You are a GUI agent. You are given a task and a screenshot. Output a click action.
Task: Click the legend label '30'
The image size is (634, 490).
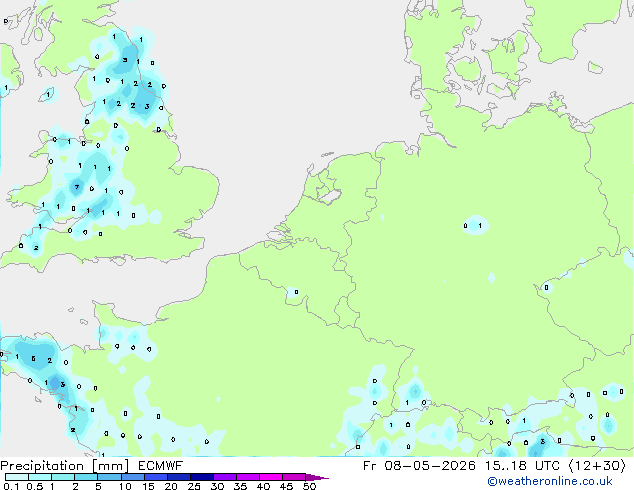click(x=217, y=486)
